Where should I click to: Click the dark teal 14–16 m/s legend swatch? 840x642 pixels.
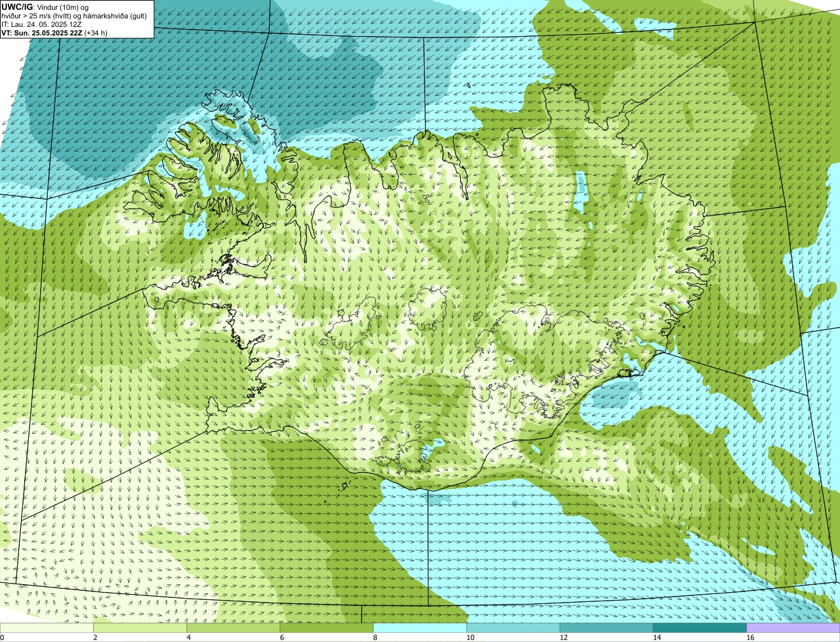700,628
